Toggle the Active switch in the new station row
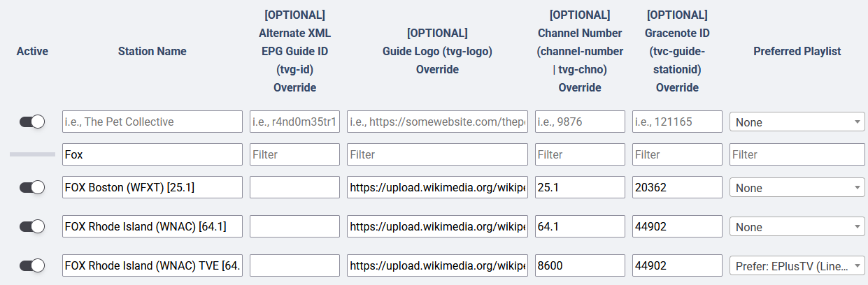 click(32, 122)
